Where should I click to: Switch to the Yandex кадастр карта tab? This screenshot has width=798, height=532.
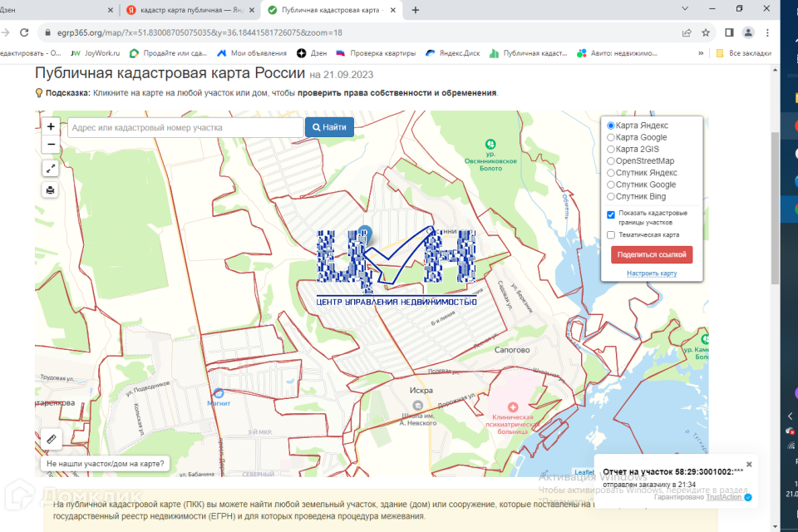tap(190, 10)
